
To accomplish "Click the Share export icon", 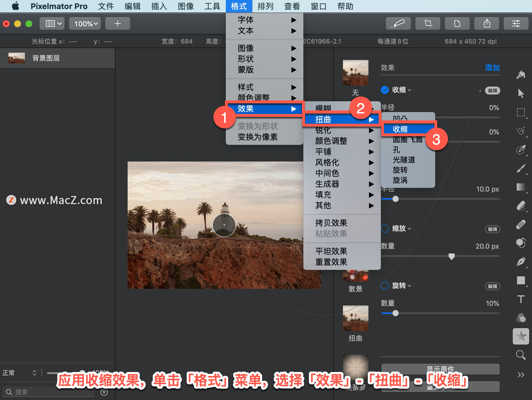I will pyautogui.click(x=486, y=23).
